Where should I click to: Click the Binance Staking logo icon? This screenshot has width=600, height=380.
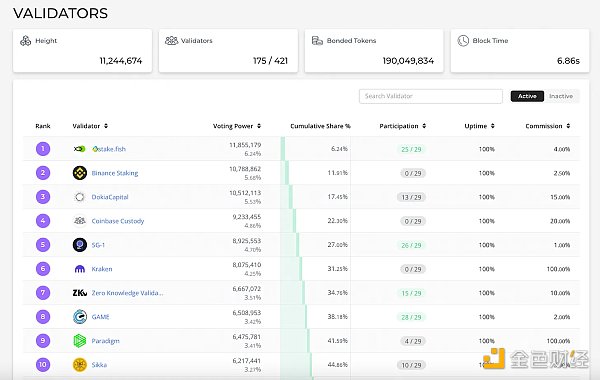click(x=80, y=173)
